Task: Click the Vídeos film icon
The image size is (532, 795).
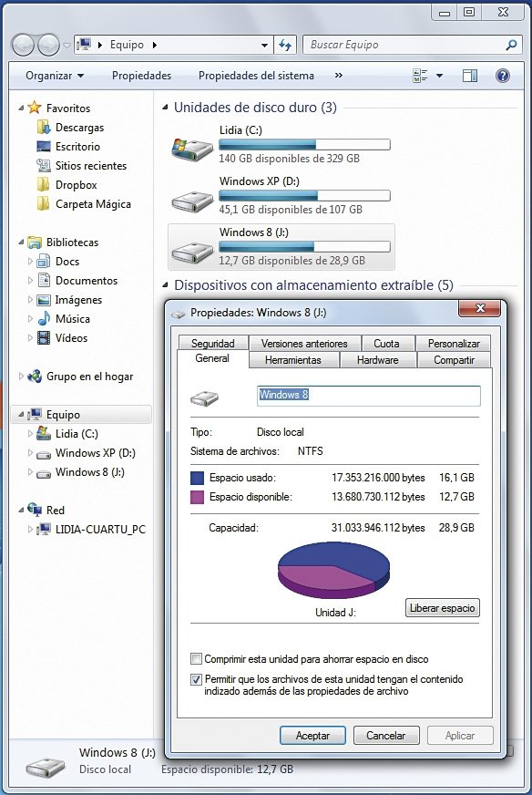Action: pos(44,337)
